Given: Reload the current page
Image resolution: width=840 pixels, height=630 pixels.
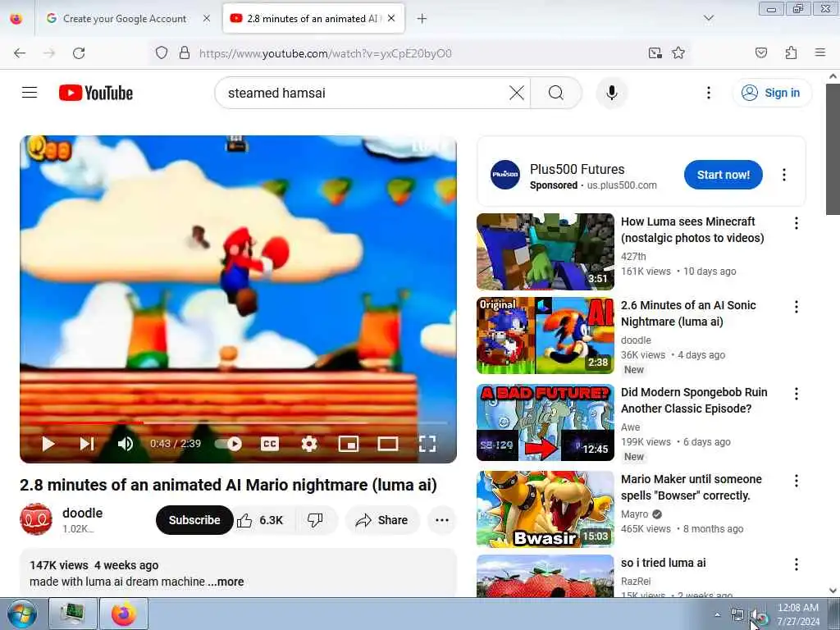Looking at the screenshot, I should click(x=79, y=53).
